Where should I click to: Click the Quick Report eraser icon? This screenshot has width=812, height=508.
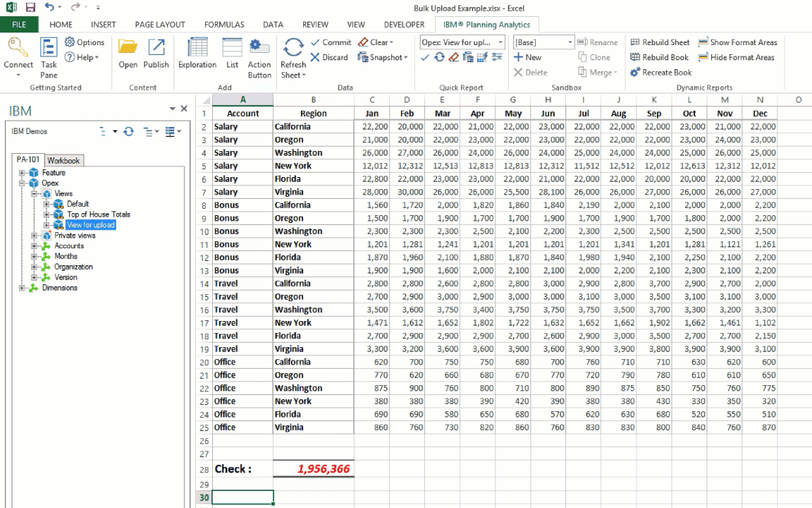coord(454,58)
